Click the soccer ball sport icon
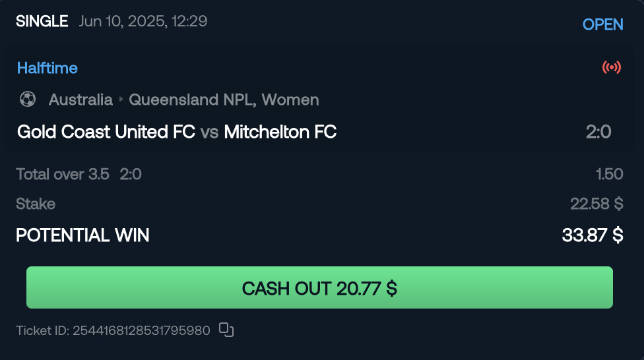The image size is (644, 360). coord(28,100)
